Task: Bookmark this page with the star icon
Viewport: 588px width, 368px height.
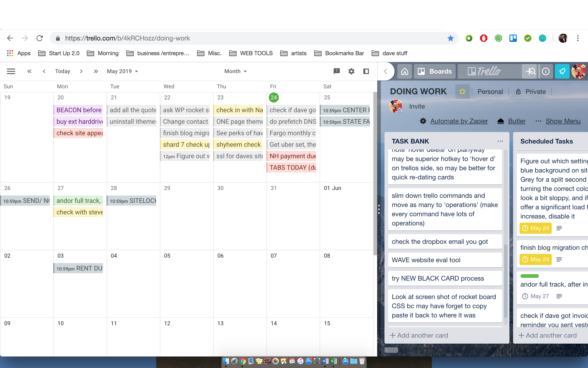Action: (x=450, y=38)
